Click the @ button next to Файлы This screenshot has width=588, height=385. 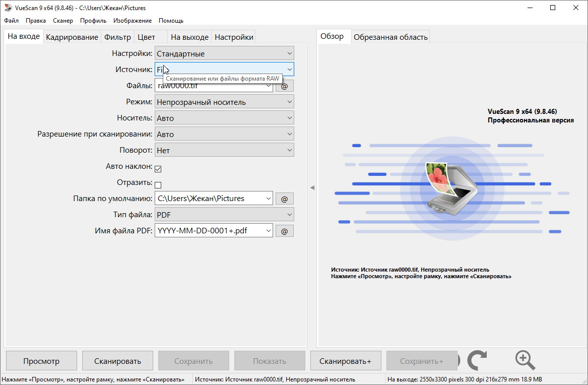pos(285,86)
